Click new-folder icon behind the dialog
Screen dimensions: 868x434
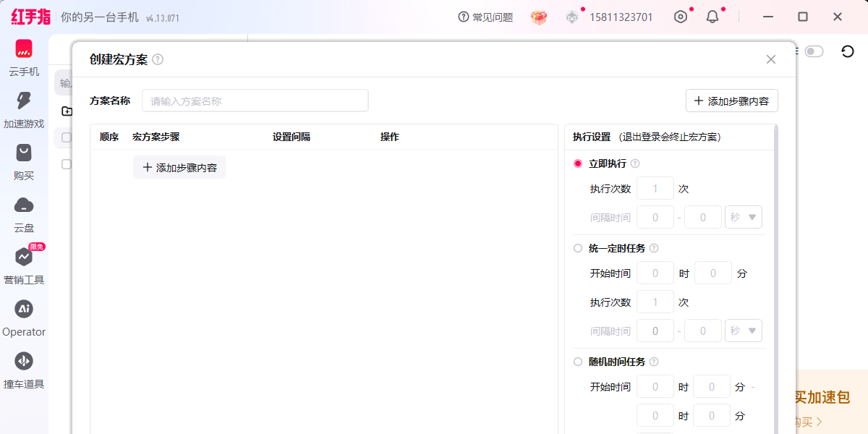click(67, 111)
